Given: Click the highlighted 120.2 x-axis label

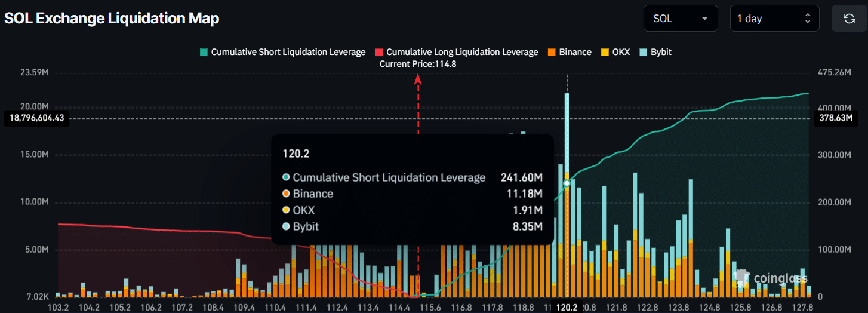Looking at the screenshot, I should [567, 307].
